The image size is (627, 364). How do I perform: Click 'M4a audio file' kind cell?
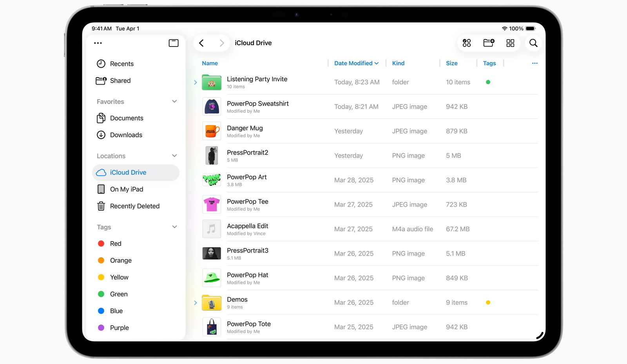pyautogui.click(x=413, y=229)
